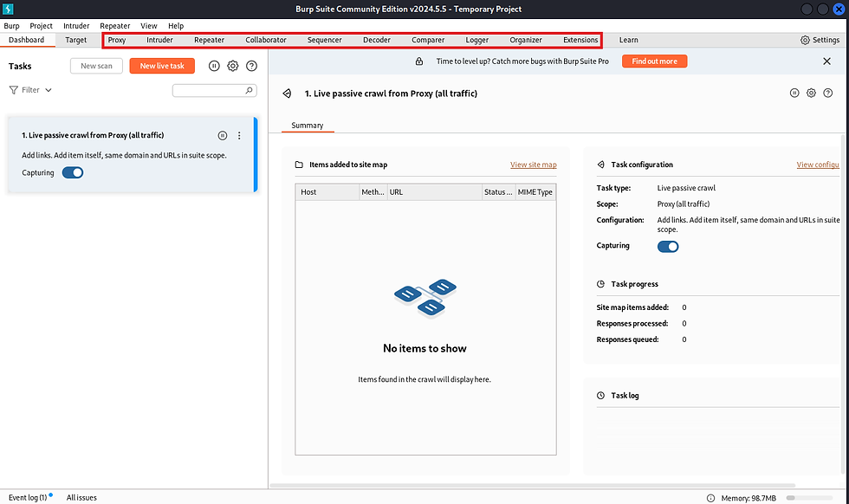Screen dimensions: 849x504
Task: Switch to the Sequencer tab
Action: tap(324, 40)
